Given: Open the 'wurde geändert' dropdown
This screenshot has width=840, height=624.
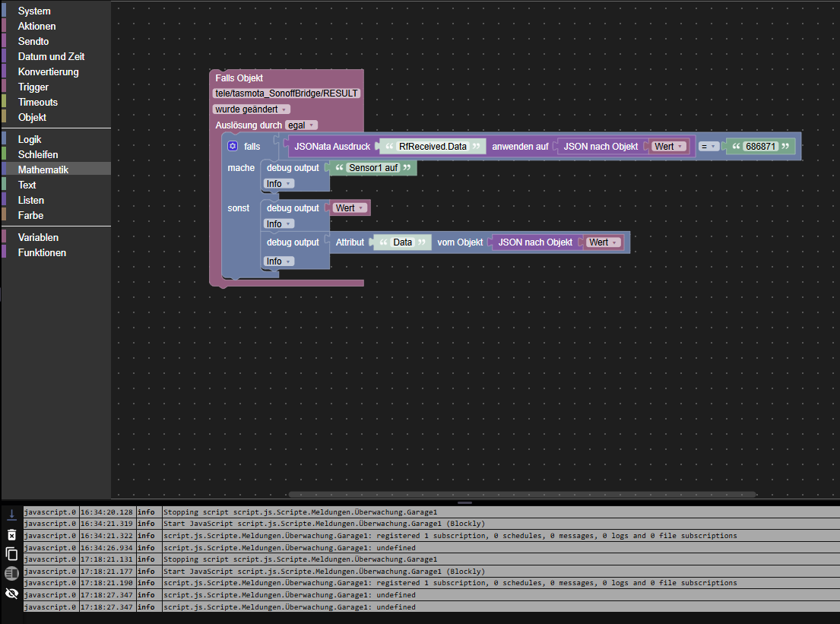Looking at the screenshot, I should coord(252,109).
